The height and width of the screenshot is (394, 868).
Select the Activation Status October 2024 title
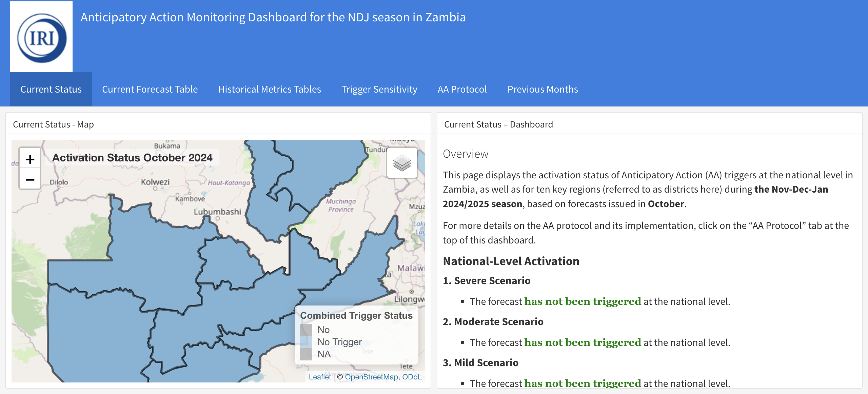[x=133, y=157]
